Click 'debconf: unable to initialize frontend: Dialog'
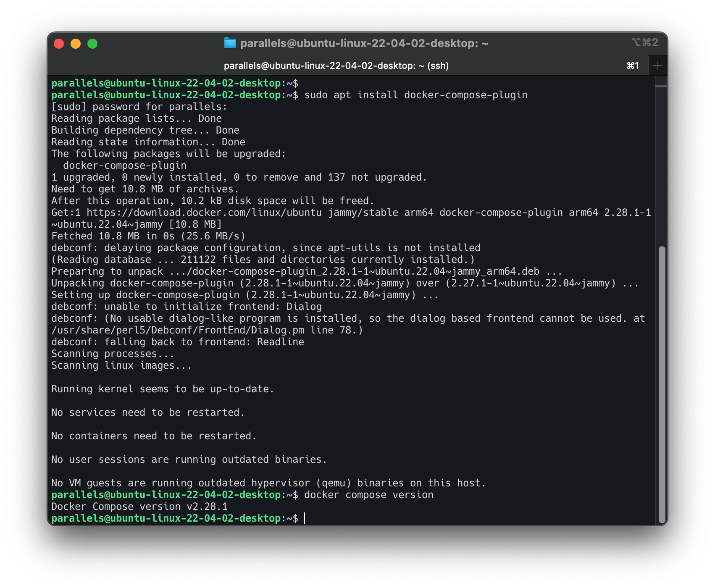Screen dimensions: 715x588 [187, 307]
